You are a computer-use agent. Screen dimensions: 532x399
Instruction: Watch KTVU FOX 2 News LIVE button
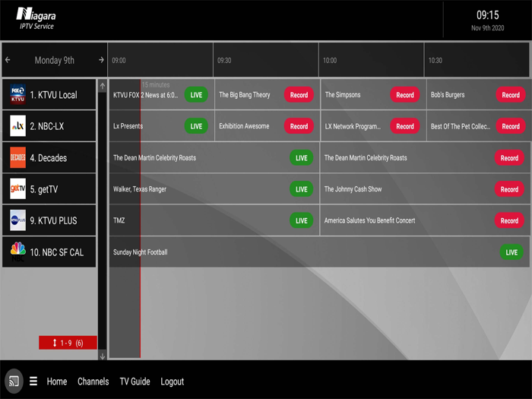pyautogui.click(x=196, y=95)
